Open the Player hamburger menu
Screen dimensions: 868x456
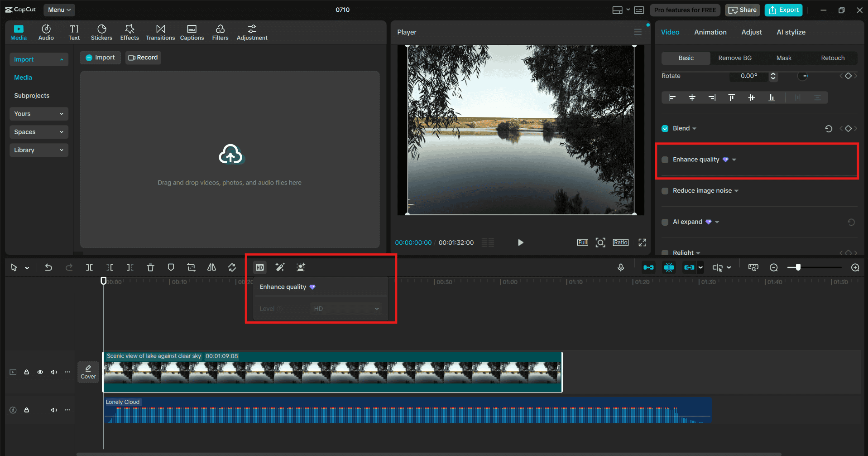pos(638,32)
